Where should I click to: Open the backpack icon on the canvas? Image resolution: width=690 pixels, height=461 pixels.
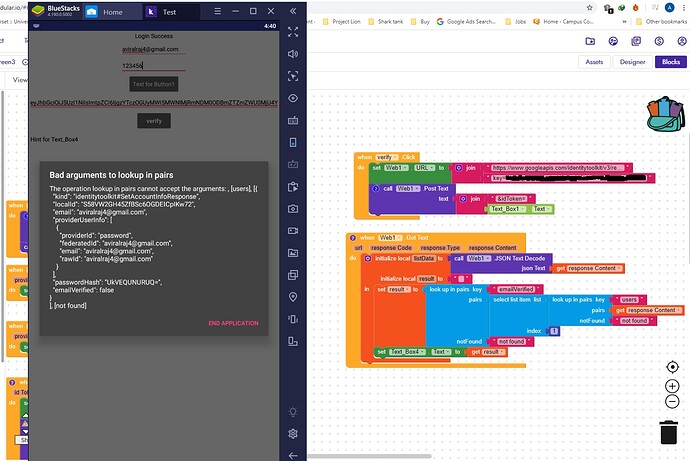point(666,114)
